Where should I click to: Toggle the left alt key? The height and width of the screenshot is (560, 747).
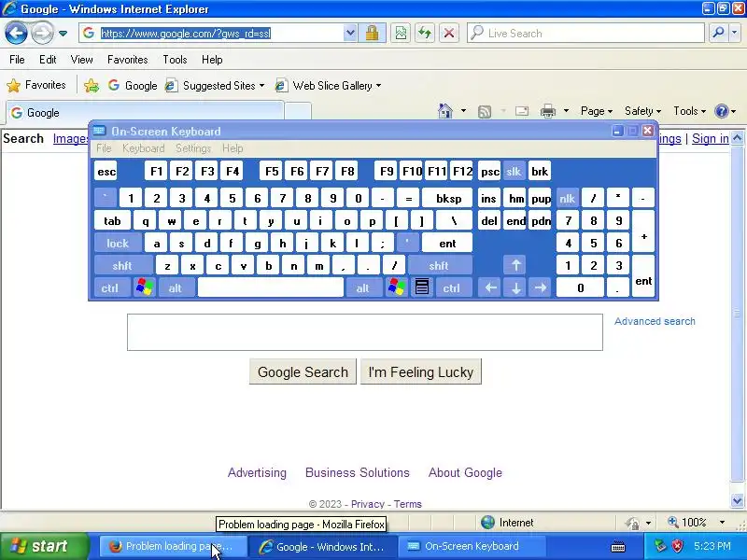[x=175, y=287]
